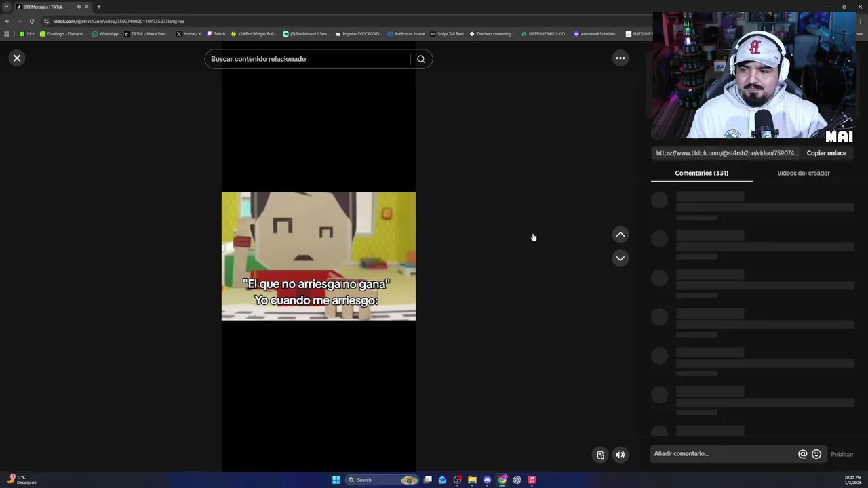Open the tab search dropdown arrow
The image size is (868, 488).
[6, 7]
